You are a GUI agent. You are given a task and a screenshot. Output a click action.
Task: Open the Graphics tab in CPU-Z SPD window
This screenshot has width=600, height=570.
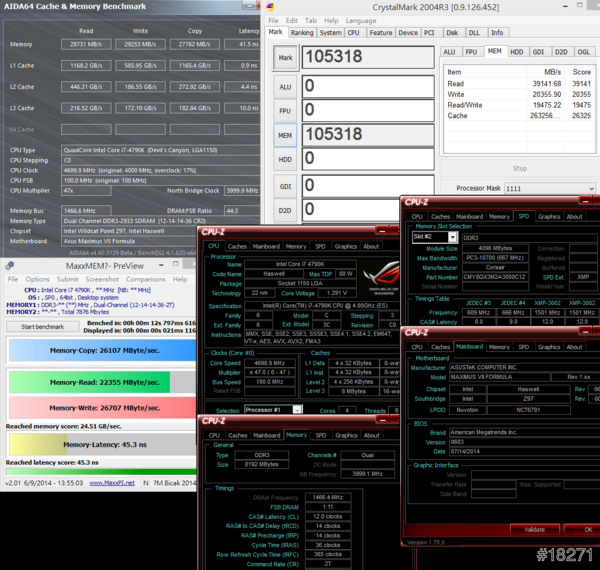[549, 216]
